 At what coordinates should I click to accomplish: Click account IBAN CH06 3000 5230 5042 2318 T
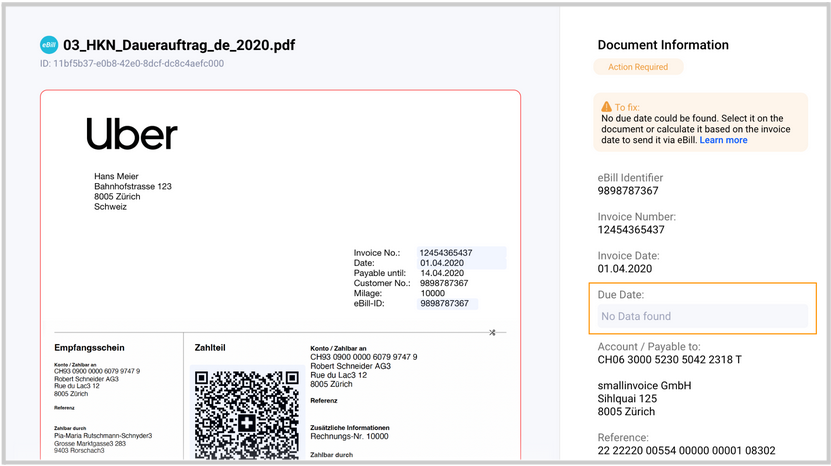pyautogui.click(x=669, y=359)
